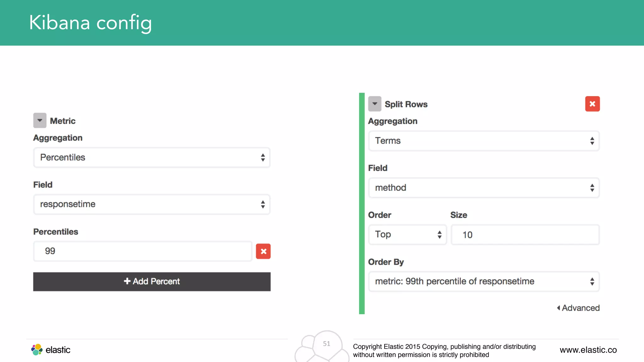Open the responsetime field dropdown
The image size is (644, 362).
[152, 204]
